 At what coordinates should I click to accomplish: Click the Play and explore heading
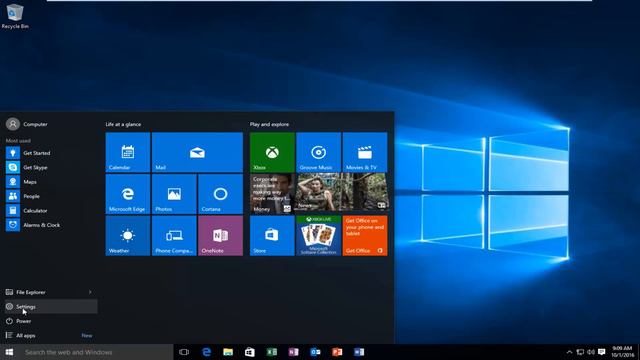269,124
